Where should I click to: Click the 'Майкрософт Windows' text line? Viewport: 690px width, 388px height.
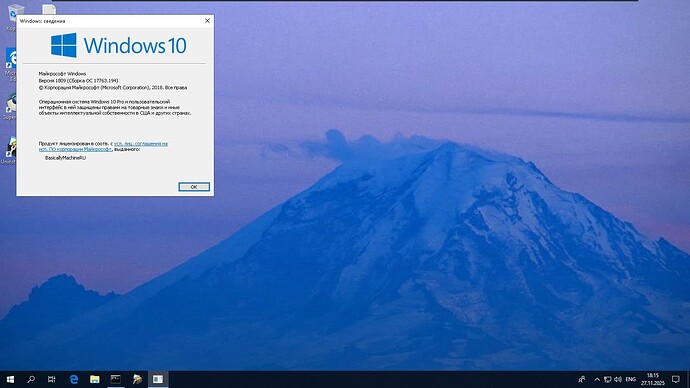click(x=62, y=73)
